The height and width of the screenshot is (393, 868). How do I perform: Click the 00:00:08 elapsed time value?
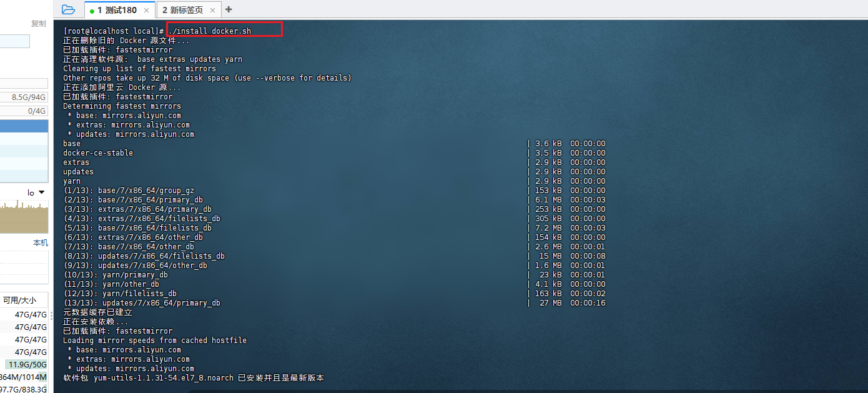[x=588, y=256]
